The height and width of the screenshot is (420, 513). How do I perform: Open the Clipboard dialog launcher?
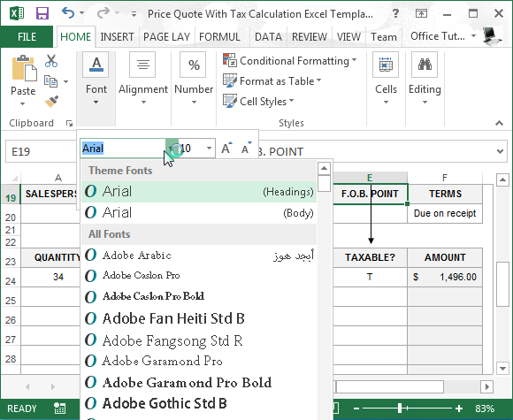69,123
